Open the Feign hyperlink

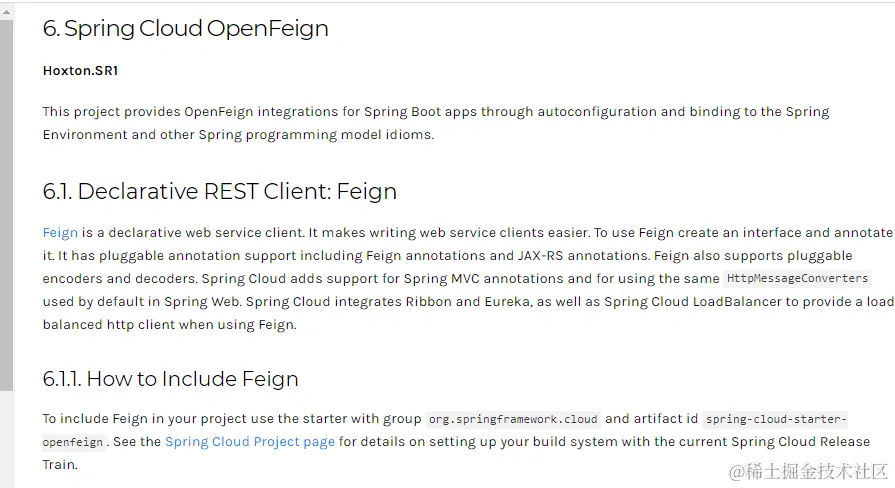tap(60, 233)
